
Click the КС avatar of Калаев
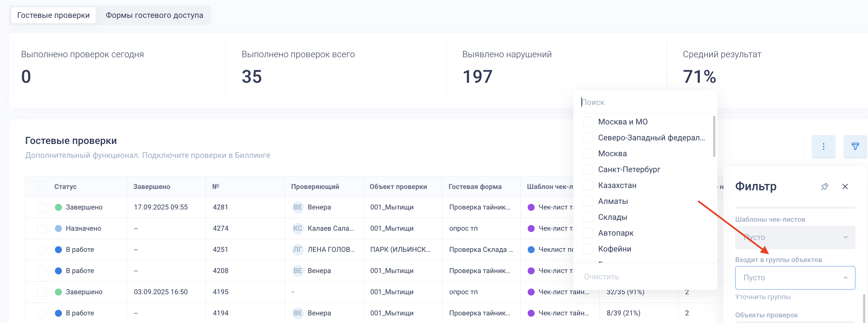[x=297, y=228]
